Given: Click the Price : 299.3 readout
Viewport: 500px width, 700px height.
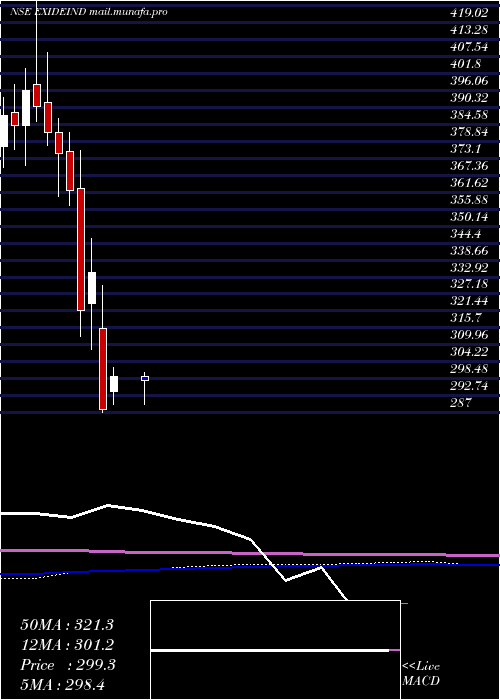Looking at the screenshot, I should click(x=68, y=665).
